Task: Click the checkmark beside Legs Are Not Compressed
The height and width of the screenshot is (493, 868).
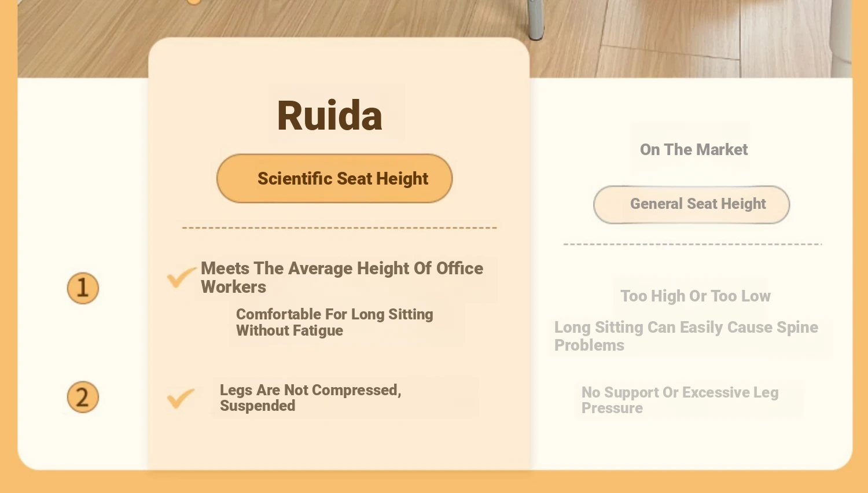Action: pyautogui.click(x=181, y=398)
